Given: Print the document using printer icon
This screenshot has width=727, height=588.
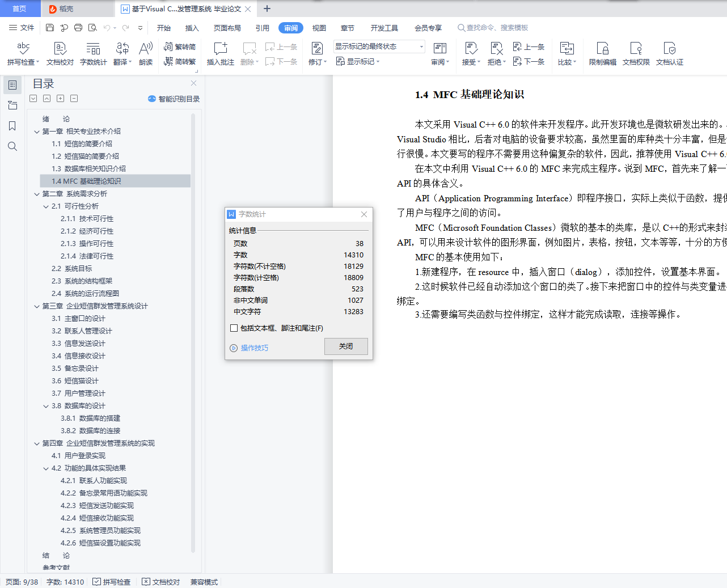Looking at the screenshot, I should click(78, 27).
